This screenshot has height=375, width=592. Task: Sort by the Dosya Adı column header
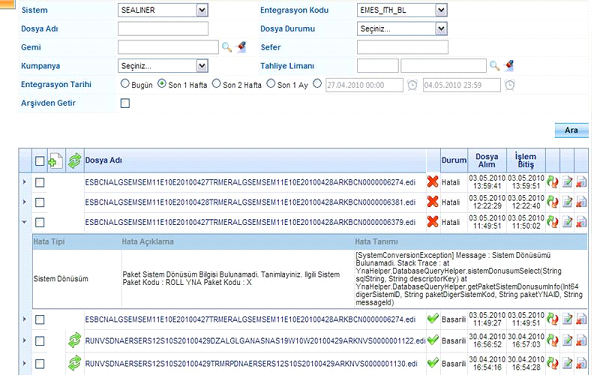(x=103, y=160)
